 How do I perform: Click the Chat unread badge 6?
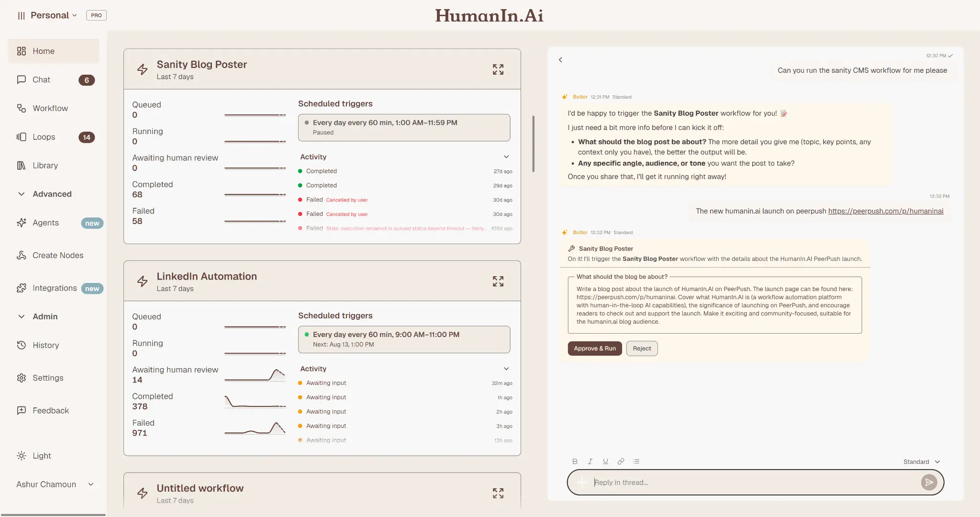(87, 80)
